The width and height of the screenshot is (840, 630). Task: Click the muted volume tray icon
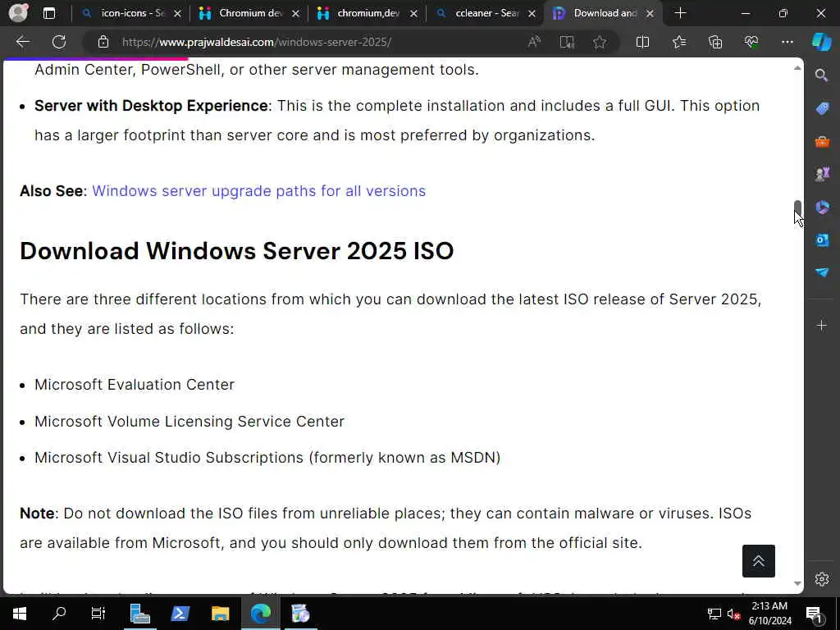733,614
